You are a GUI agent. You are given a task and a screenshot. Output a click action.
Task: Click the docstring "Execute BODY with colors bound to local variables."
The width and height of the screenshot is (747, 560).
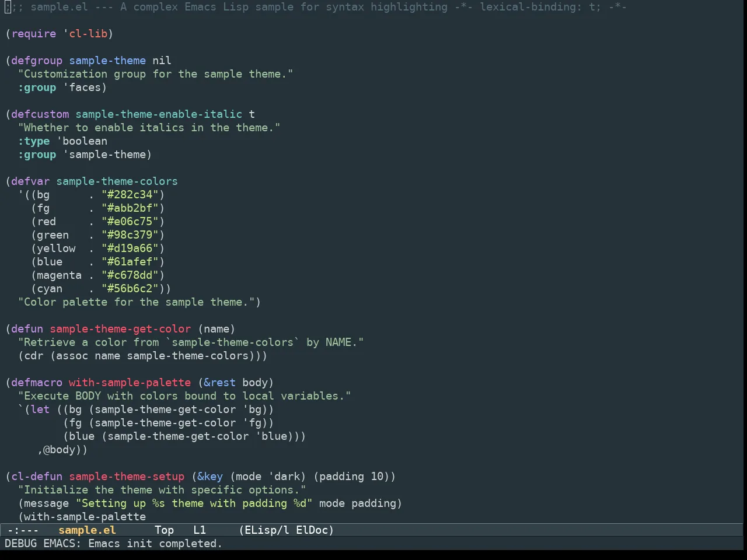point(184,396)
